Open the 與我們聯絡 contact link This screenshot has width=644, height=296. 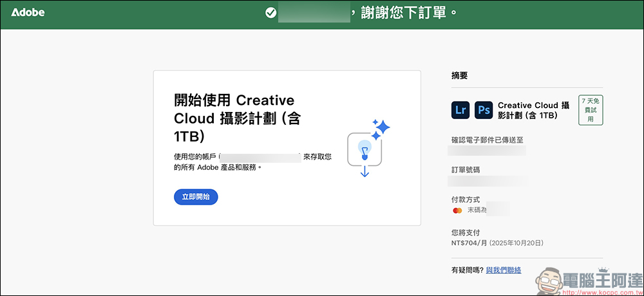504,270
